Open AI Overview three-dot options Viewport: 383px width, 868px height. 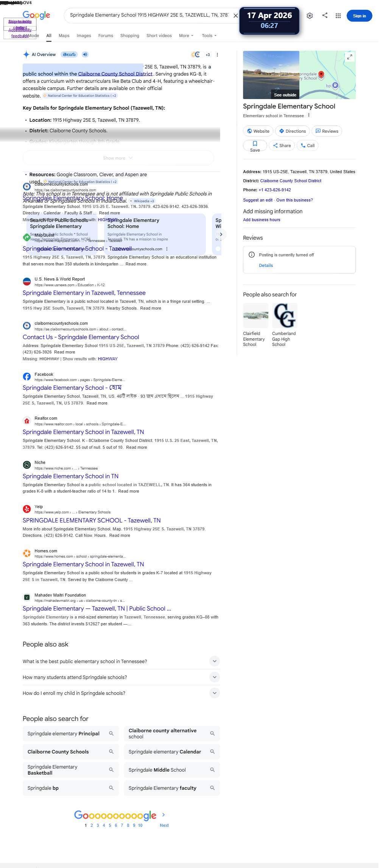click(x=217, y=55)
